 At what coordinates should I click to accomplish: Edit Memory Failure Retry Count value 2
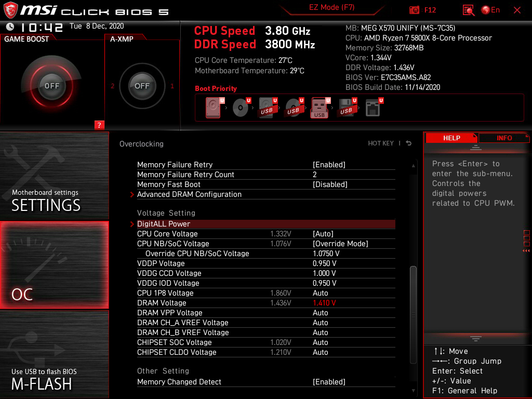coord(314,175)
